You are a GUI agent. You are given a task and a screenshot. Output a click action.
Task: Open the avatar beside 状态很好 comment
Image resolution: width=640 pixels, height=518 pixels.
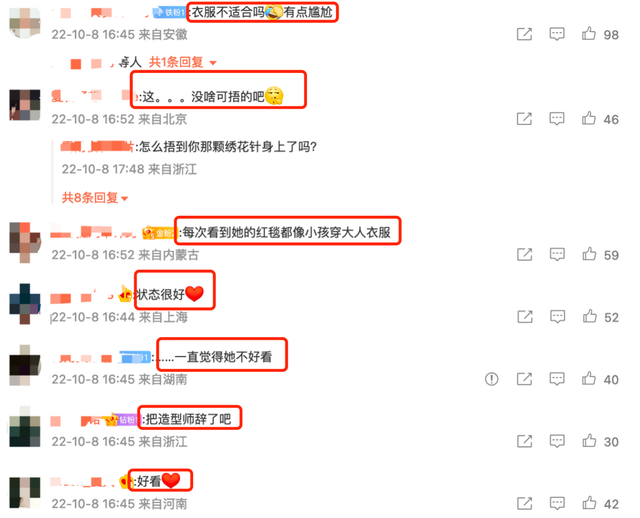(25, 304)
